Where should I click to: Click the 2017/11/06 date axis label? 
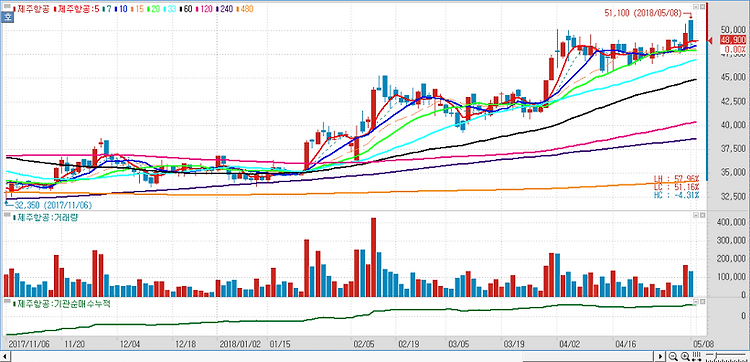pos(28,343)
